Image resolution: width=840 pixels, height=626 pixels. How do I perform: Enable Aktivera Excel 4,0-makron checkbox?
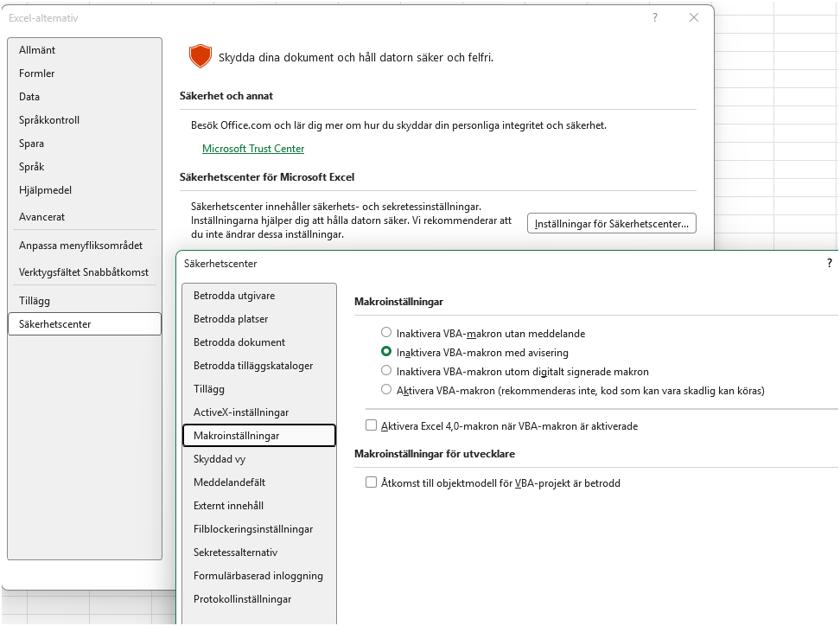click(x=371, y=425)
